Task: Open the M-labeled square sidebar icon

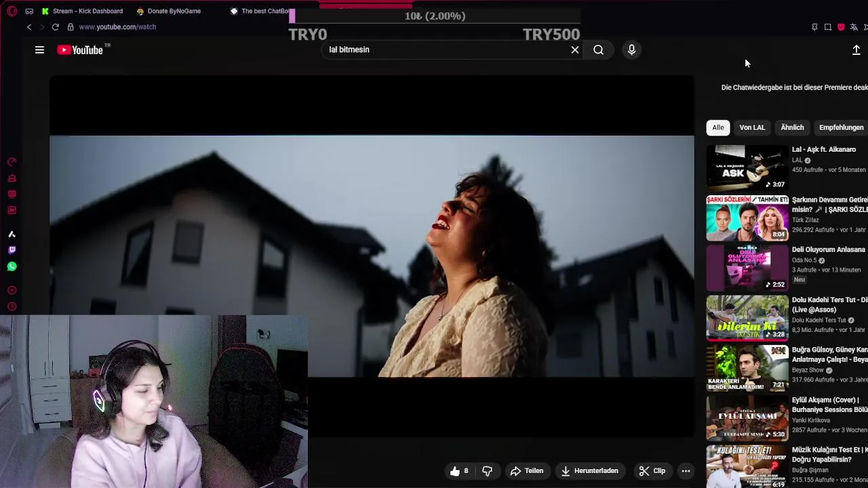Action: click(12, 210)
